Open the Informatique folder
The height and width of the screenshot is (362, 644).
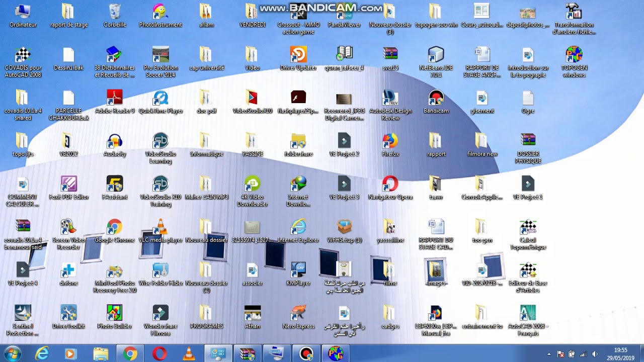(x=206, y=144)
